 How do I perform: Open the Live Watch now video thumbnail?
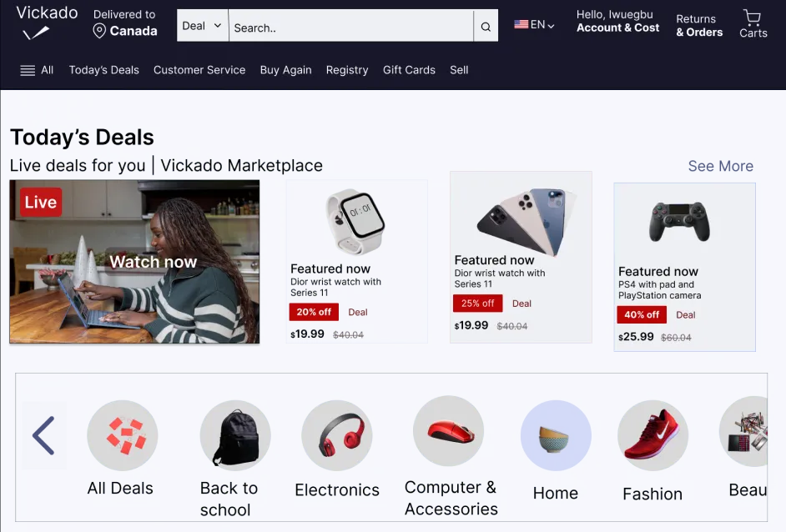(x=134, y=262)
